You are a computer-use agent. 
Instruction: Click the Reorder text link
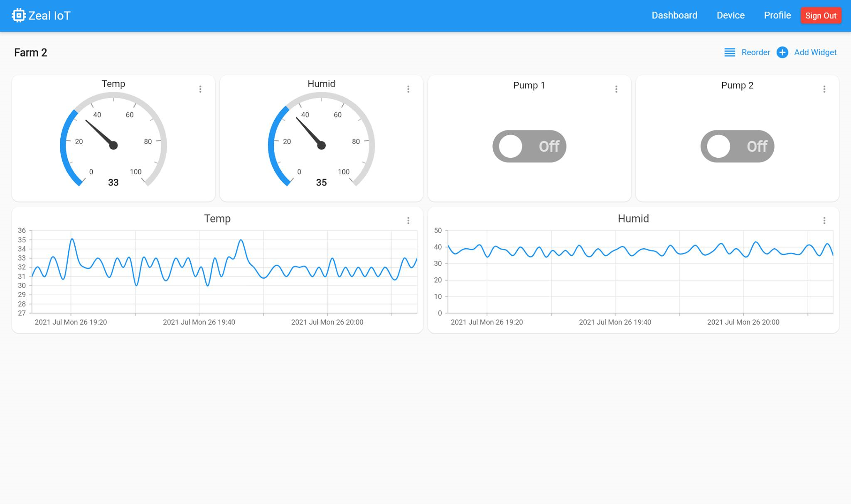755,52
